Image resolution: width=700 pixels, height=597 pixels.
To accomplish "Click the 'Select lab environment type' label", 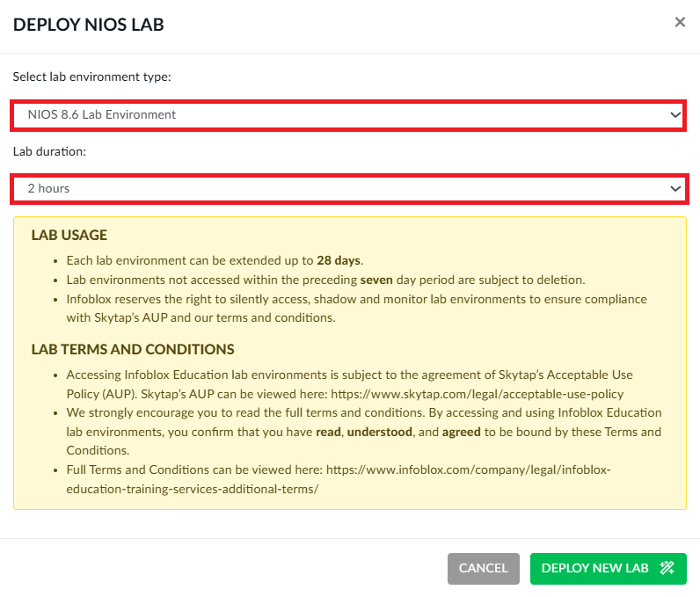I will pos(91,77).
